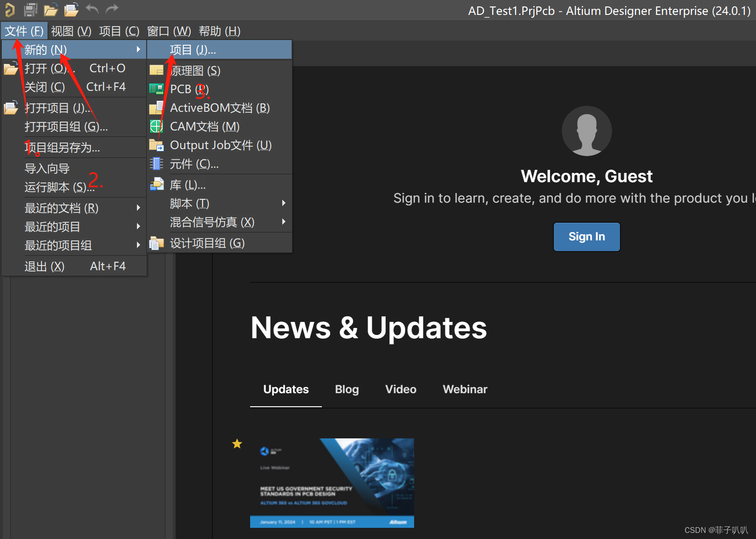756x539 pixels.
Task: Click the Output Job file icon
Action: (x=156, y=145)
